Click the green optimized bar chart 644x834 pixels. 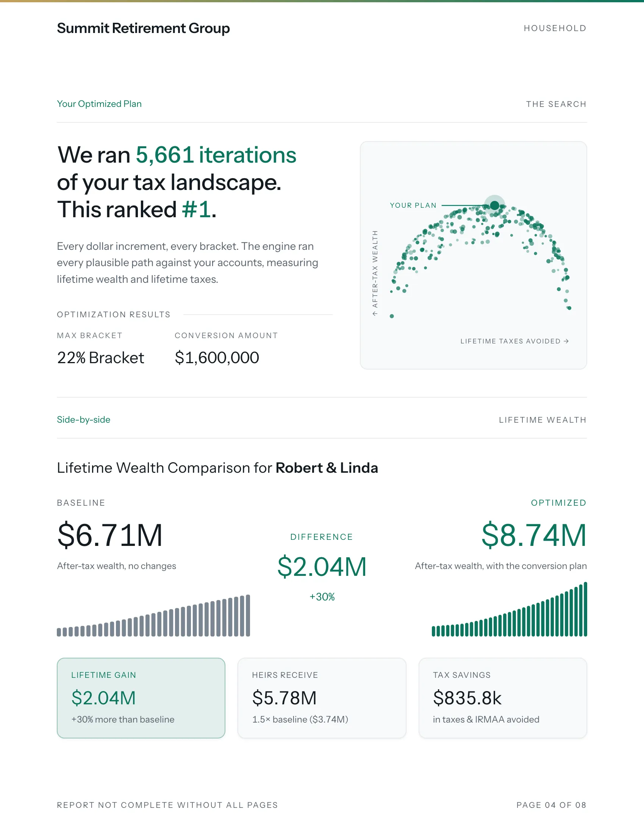point(509,610)
